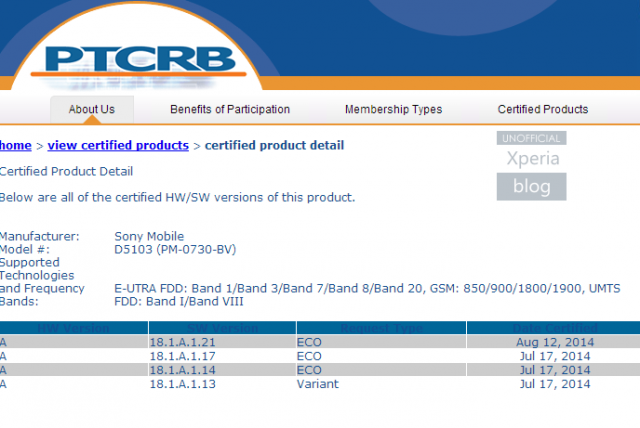The image size is (640, 428).
Task: Select SW version 18.1.A.1.17
Action: (x=182, y=356)
